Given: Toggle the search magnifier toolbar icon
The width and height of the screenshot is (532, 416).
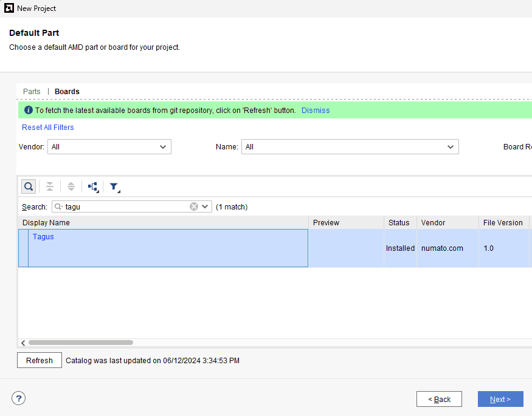Looking at the screenshot, I should [28, 186].
